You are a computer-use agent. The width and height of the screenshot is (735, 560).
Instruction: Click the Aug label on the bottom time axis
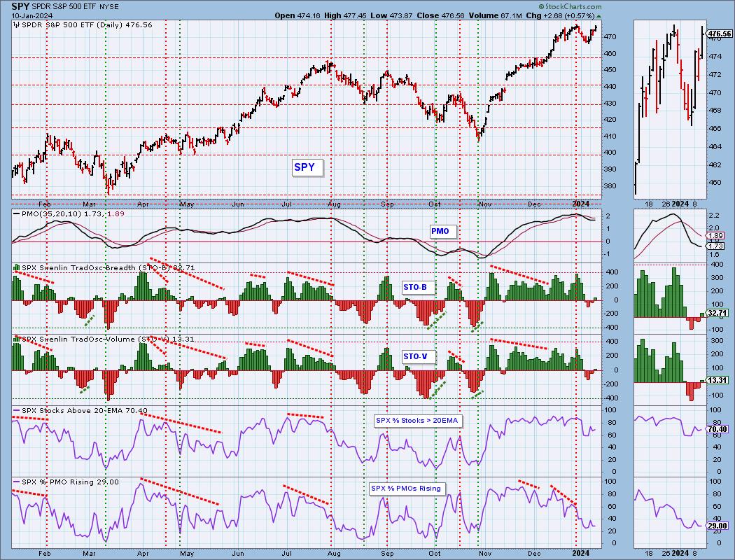(334, 554)
